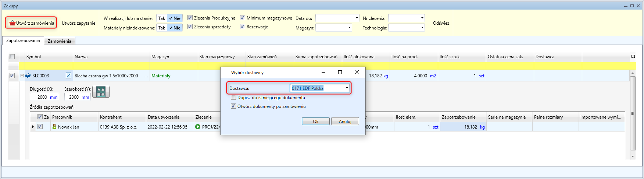The image size is (644, 179).
Task: Uncheck 'Otwórz dokumenty po zamówieniu'
Action: click(x=233, y=106)
